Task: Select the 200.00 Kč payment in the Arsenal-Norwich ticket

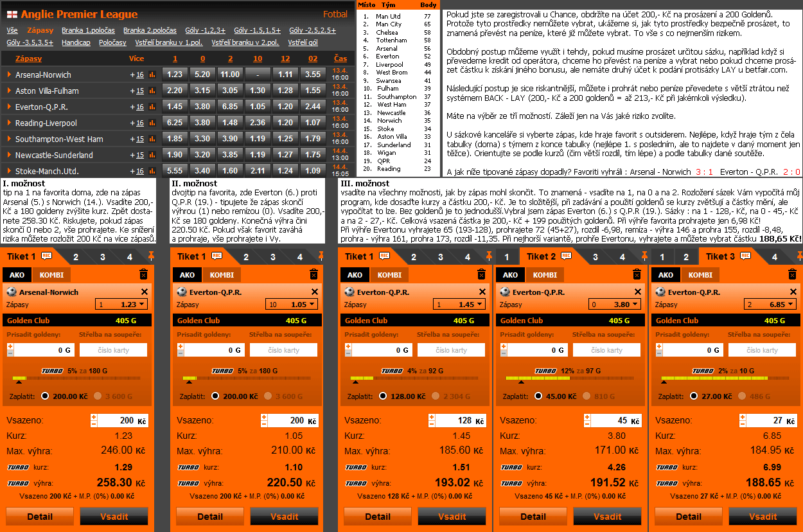Action: pyautogui.click(x=45, y=396)
